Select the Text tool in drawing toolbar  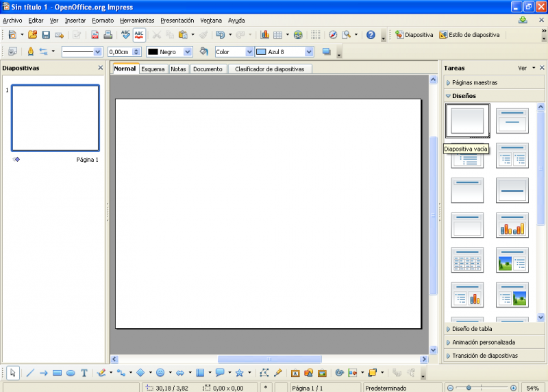84,373
